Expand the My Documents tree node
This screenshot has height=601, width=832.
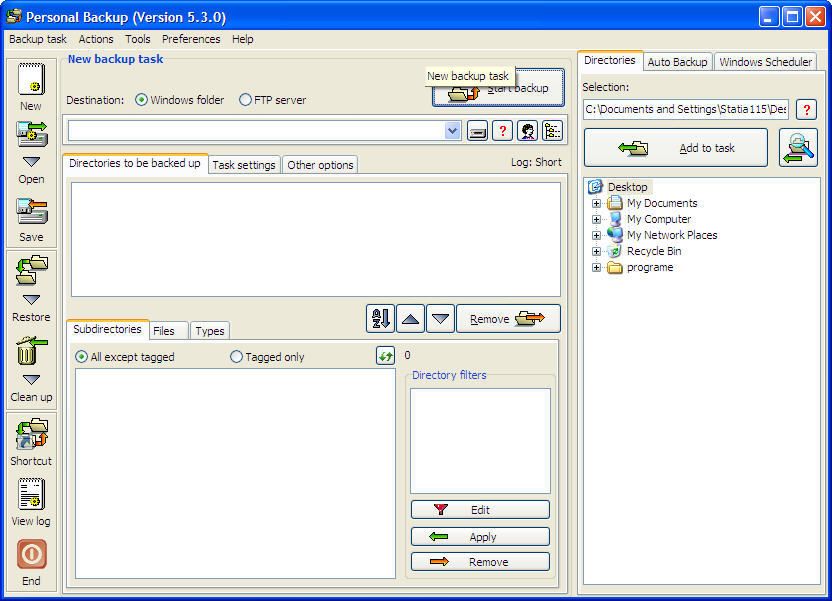[596, 203]
